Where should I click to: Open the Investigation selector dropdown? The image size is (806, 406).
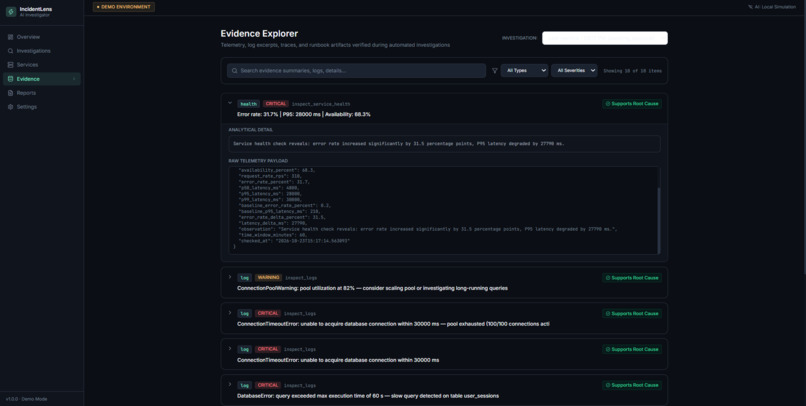point(604,38)
